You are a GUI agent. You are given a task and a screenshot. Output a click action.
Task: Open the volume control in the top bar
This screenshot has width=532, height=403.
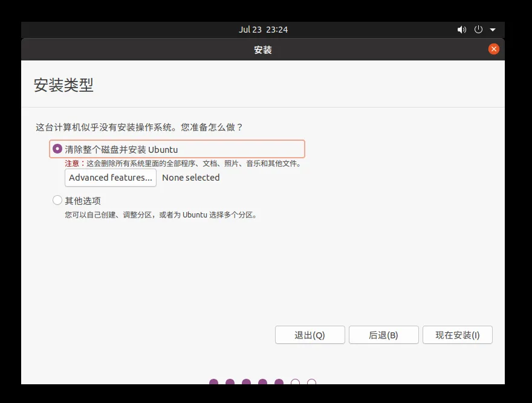coord(461,30)
